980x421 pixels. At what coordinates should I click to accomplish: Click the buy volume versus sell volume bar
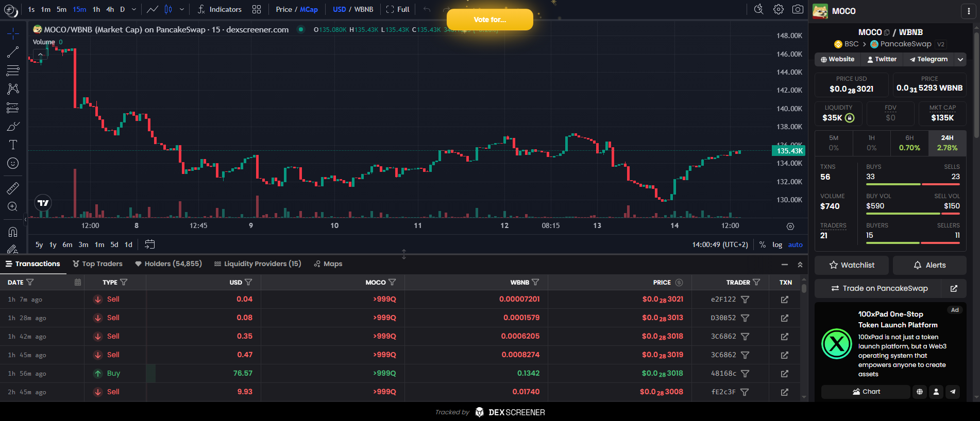[x=913, y=213]
